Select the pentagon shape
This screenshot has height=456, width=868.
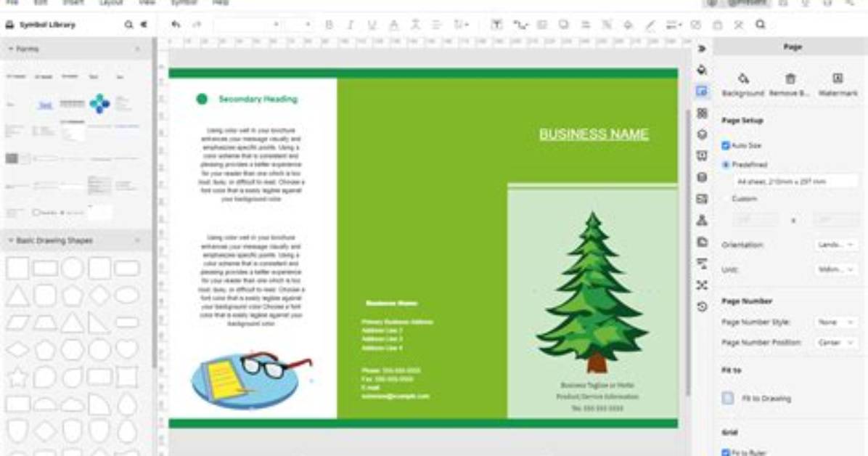coord(73,296)
